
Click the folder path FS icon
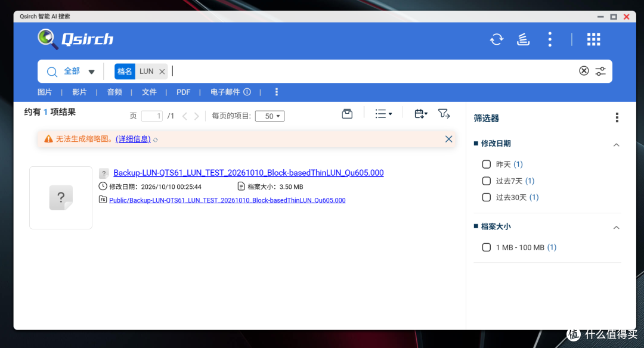tap(103, 200)
